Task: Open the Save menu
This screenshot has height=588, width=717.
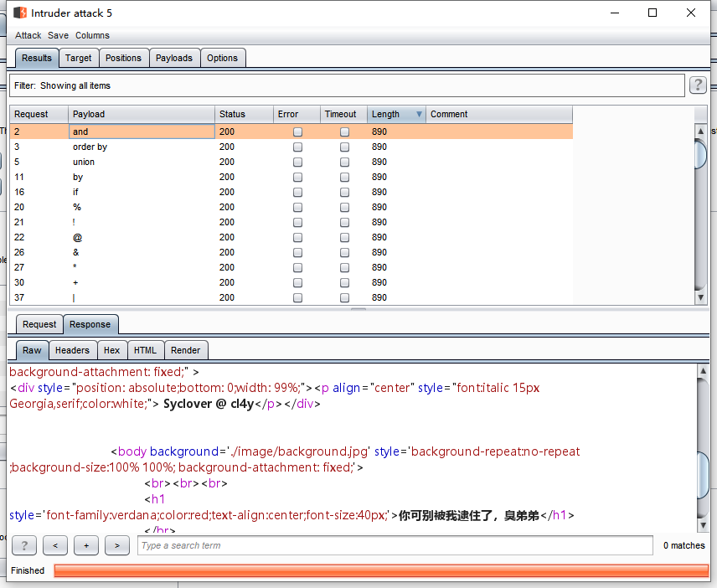Action: click(x=58, y=35)
